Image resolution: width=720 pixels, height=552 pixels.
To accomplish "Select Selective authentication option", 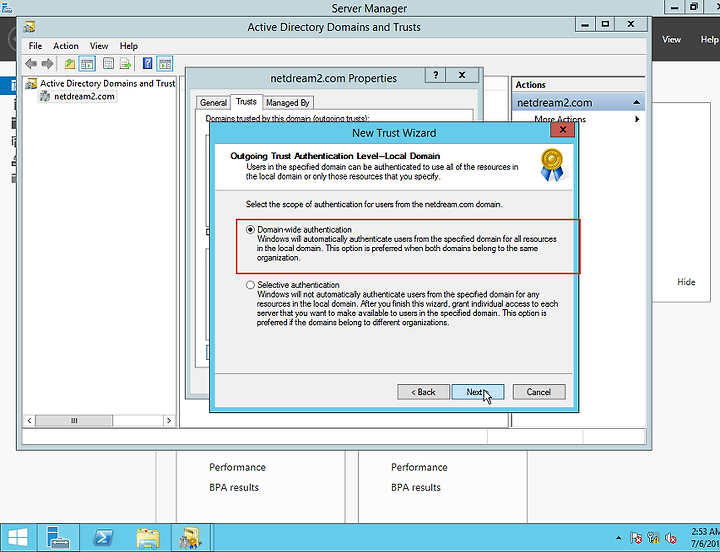I will (x=250, y=285).
